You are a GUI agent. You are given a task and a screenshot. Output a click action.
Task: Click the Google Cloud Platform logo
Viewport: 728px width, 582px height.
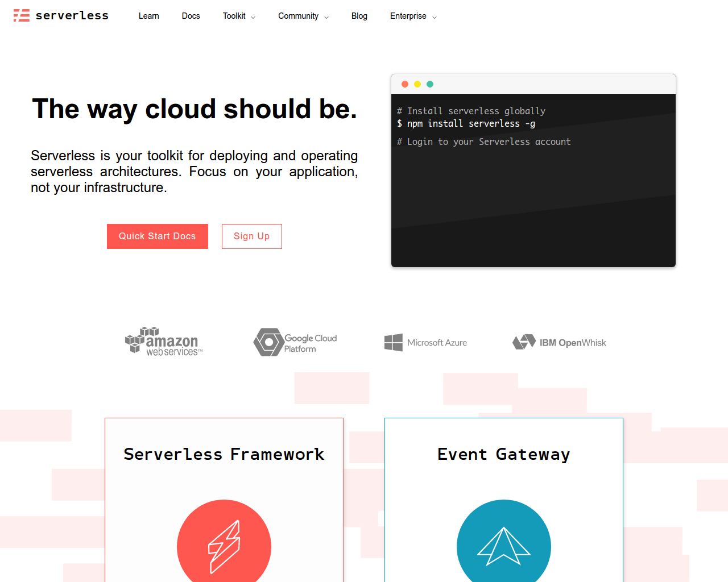295,342
